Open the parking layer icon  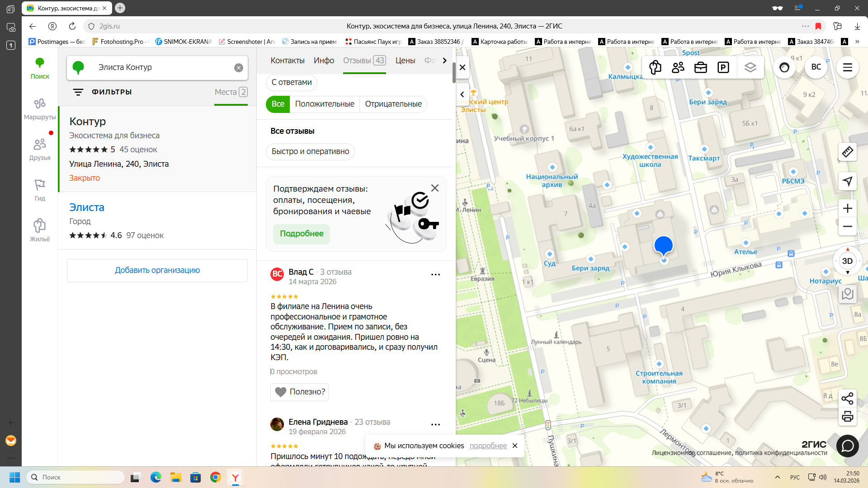click(x=723, y=67)
